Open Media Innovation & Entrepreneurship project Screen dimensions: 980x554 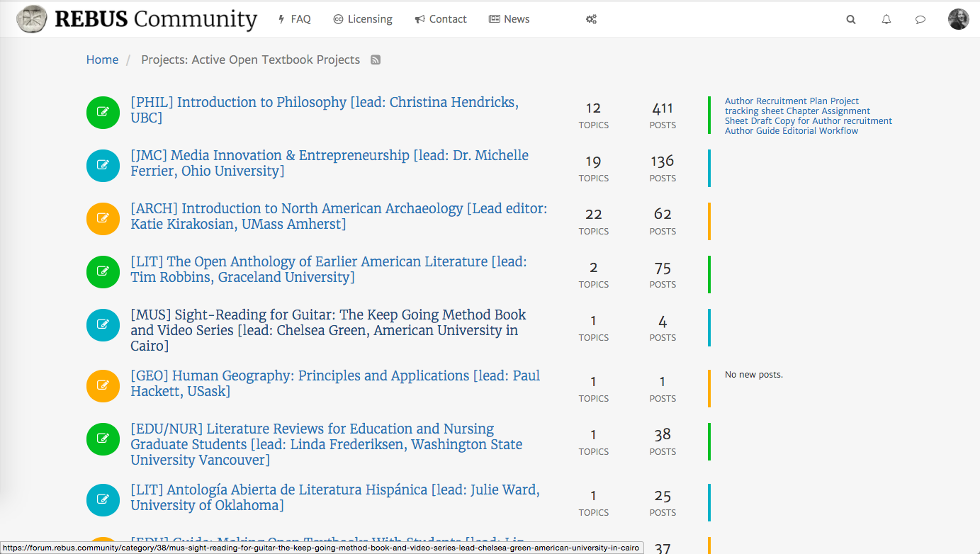click(329, 156)
